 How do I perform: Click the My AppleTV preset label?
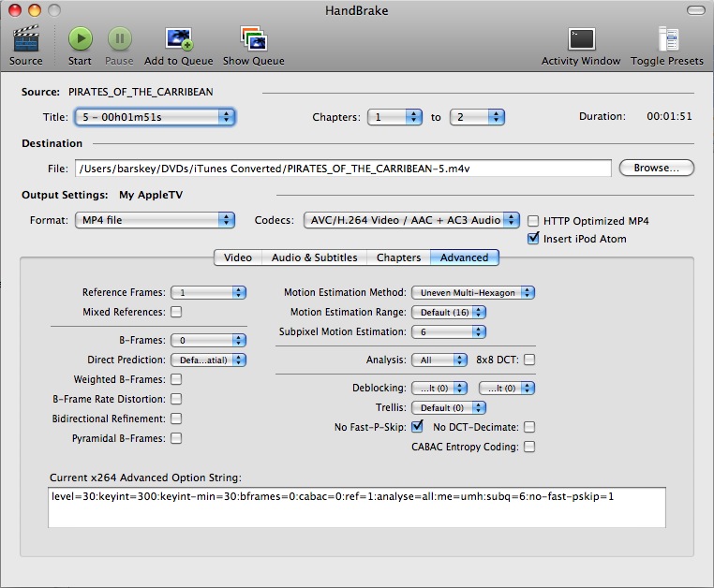[151, 195]
